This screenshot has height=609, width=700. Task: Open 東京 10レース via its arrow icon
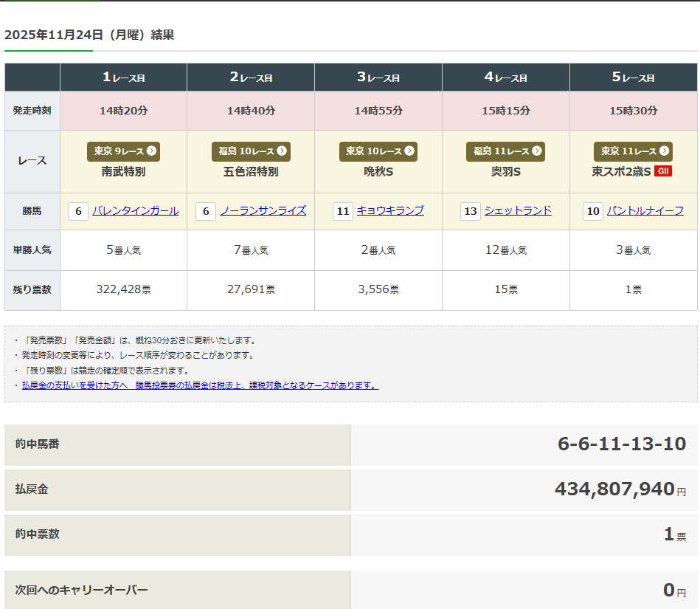(x=409, y=151)
